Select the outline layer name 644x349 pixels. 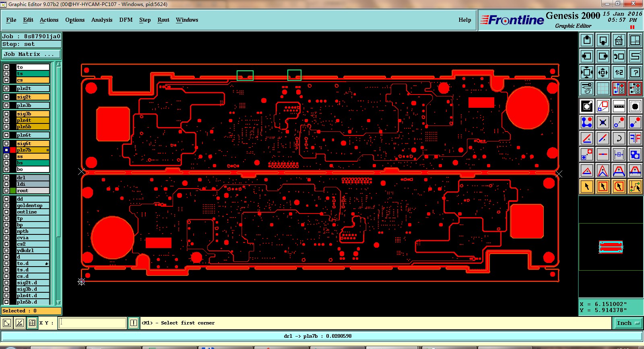click(33, 212)
